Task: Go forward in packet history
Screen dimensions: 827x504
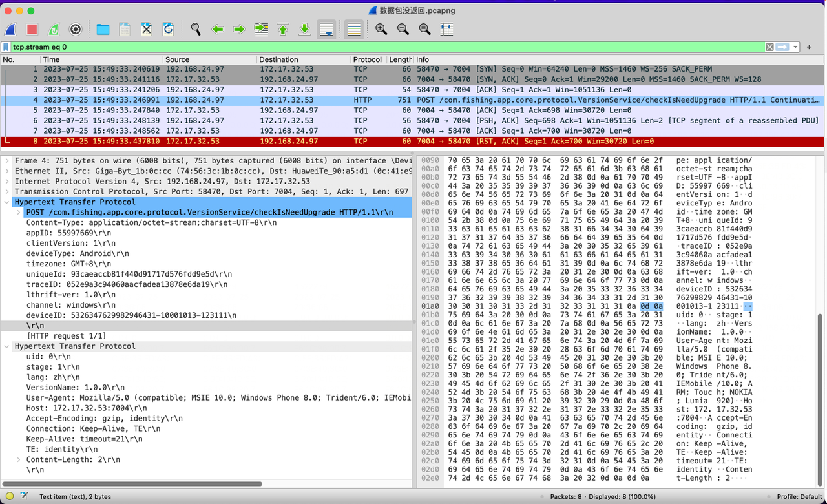Action: tap(239, 29)
